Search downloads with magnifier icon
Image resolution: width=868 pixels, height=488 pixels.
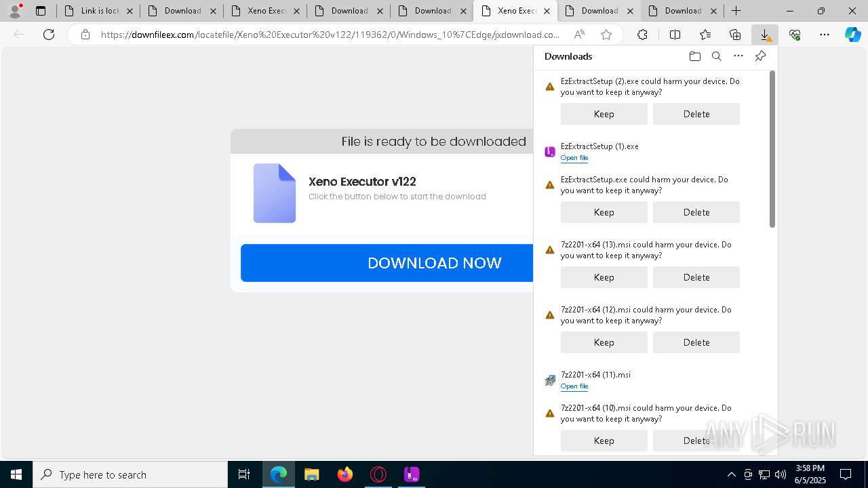pyautogui.click(x=716, y=56)
